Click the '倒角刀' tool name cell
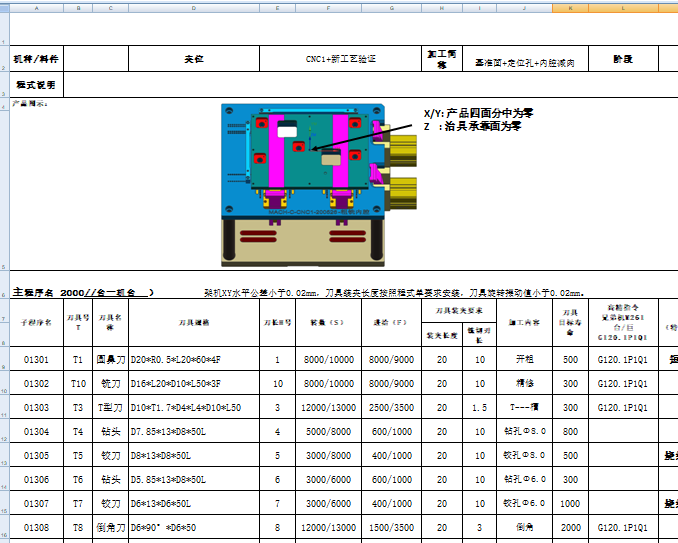This screenshot has width=678, height=543. [x=111, y=527]
